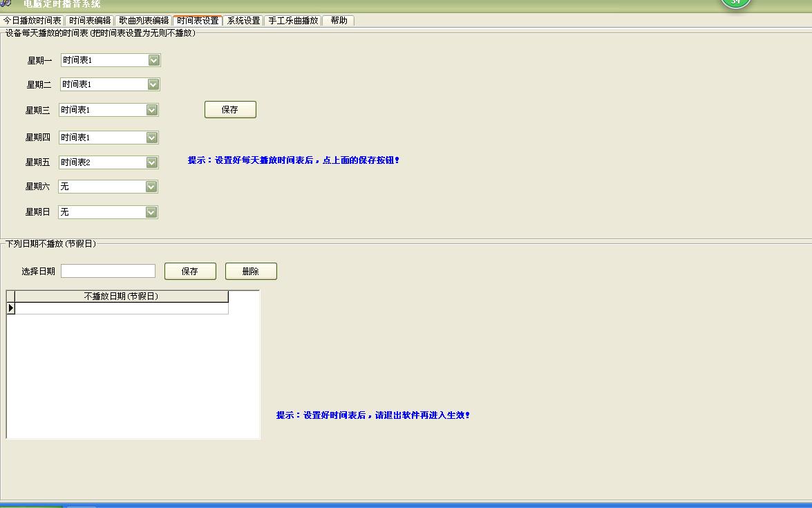This screenshot has width=812, height=508.
Task: Select the 系统设置 tab
Action: coord(243,21)
